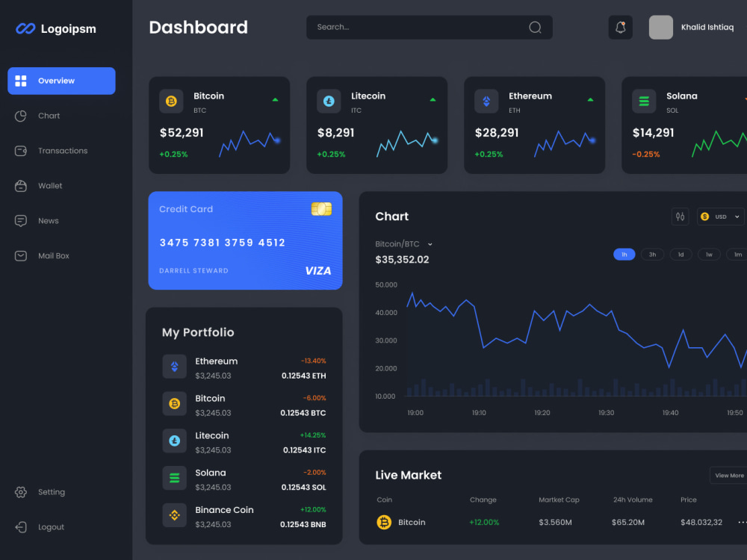The height and width of the screenshot is (560, 747).
Task: Click the Solana icon in top card
Action: 644,101
